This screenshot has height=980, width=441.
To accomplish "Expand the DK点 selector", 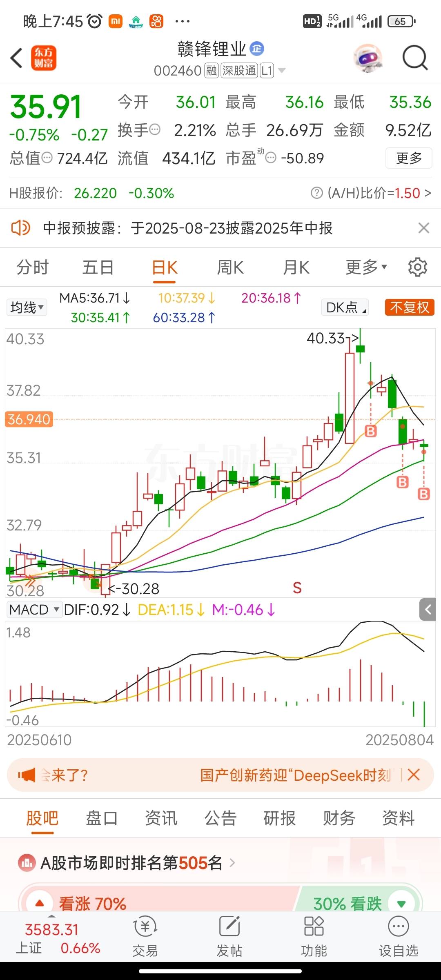I will 345,307.
